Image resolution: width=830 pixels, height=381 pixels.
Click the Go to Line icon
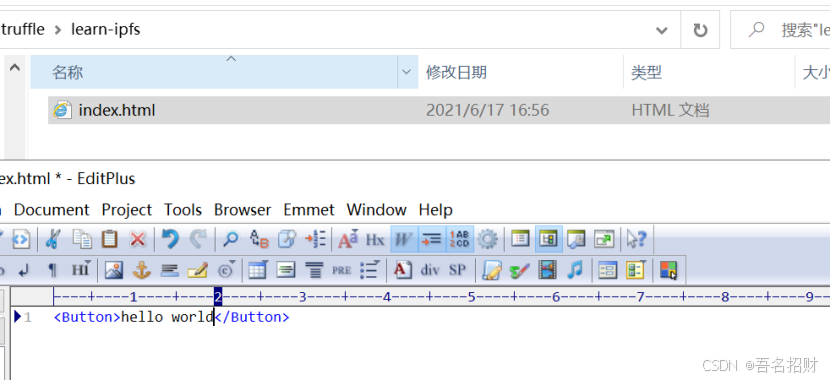click(315, 240)
